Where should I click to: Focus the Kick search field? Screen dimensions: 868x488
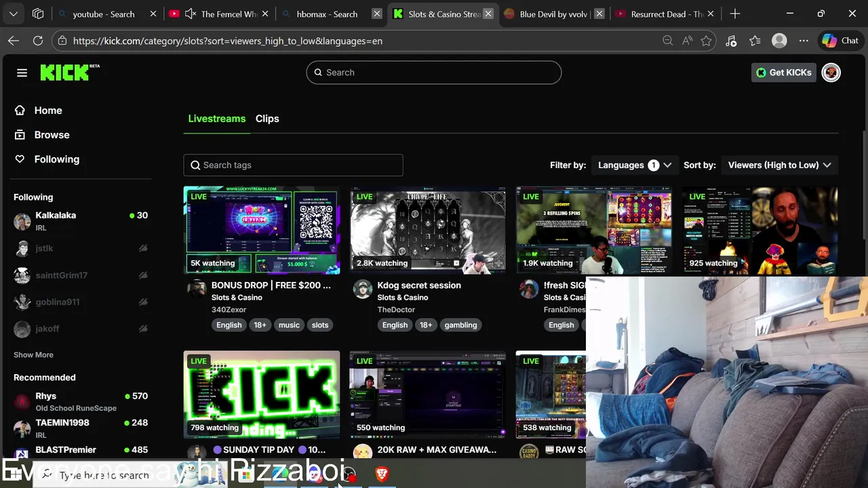point(434,73)
